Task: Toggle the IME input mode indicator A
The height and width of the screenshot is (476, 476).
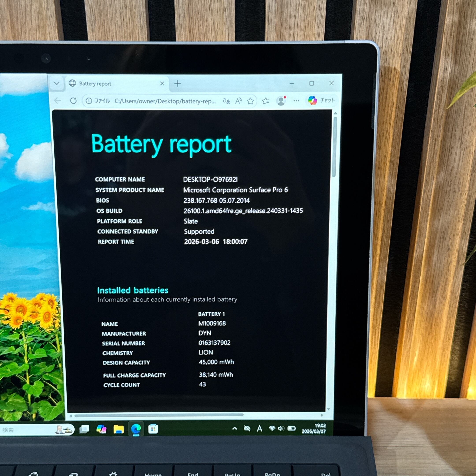Action: (x=259, y=429)
